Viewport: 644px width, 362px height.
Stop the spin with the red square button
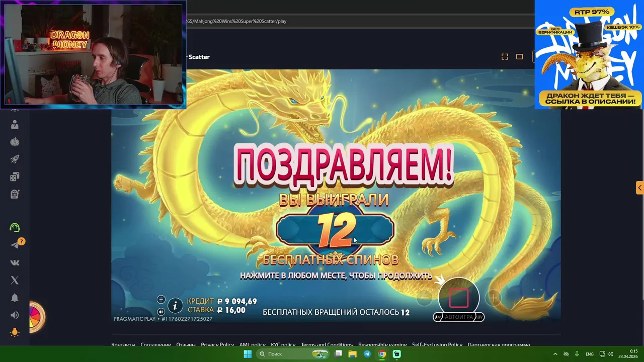coord(458,298)
